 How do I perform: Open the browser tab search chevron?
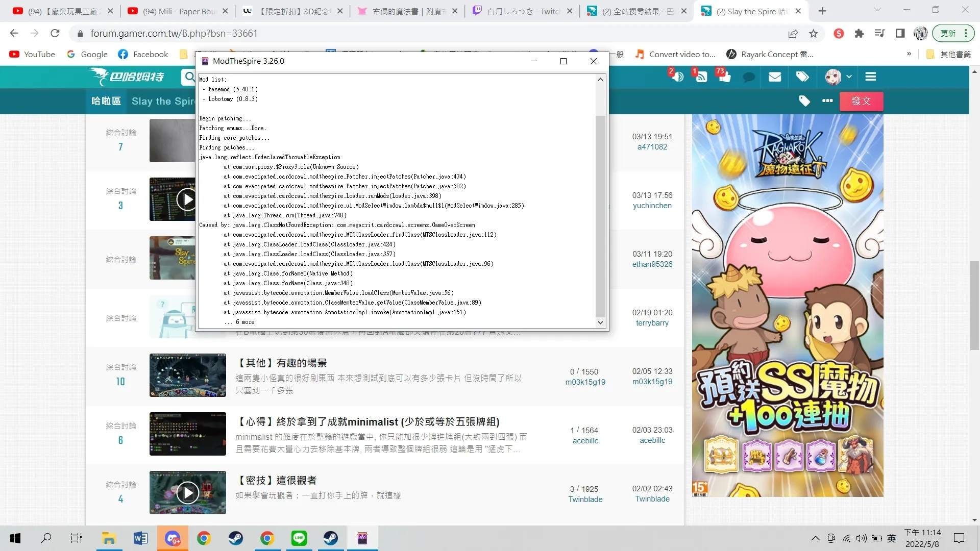877,10
